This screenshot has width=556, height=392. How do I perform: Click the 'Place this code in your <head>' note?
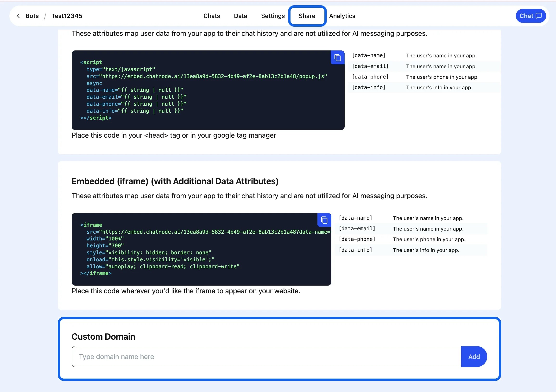point(174,135)
